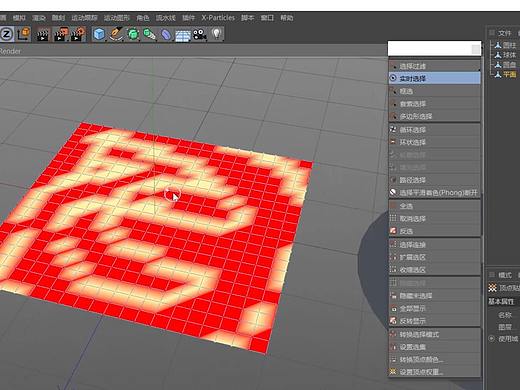Click the blue cube primitive icon

pyautogui.click(x=99, y=34)
